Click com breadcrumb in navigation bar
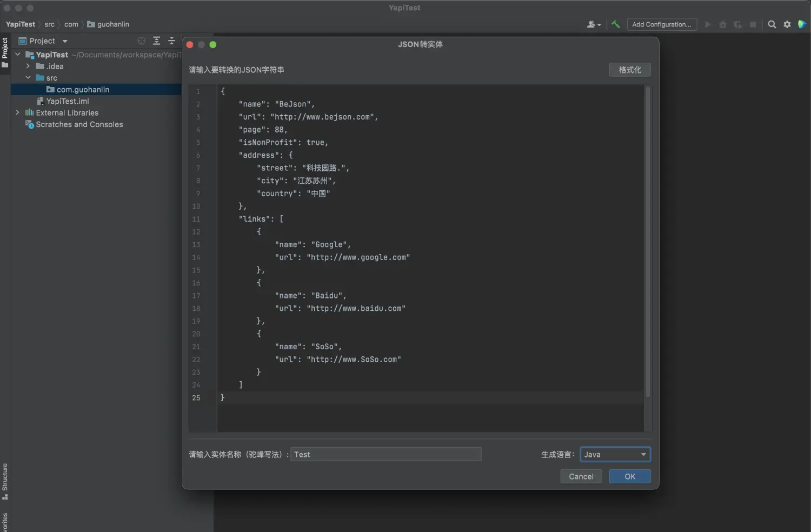Viewport: 811px width, 532px height. coord(71,24)
